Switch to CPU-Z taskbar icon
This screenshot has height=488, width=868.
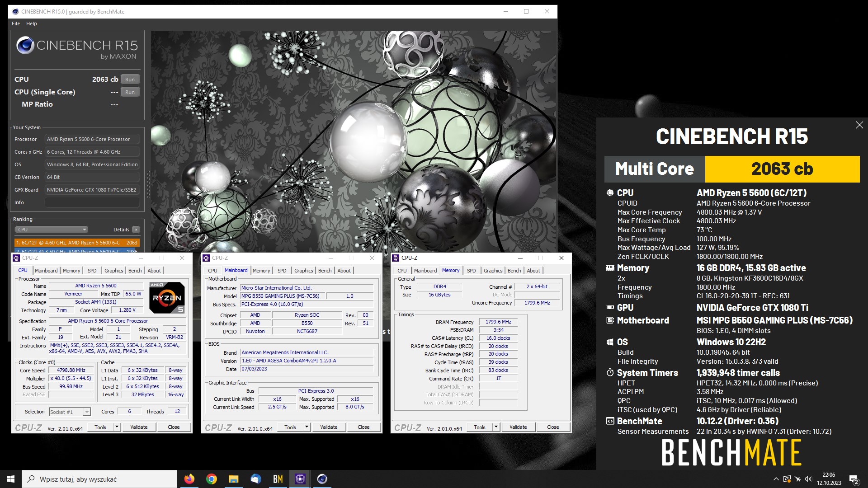coord(300,479)
